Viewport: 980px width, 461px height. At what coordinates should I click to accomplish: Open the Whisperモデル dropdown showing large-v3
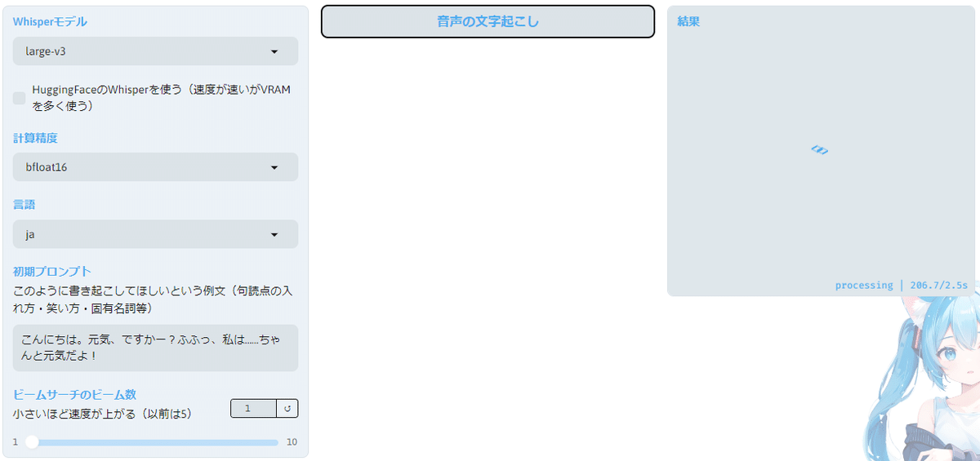155,51
